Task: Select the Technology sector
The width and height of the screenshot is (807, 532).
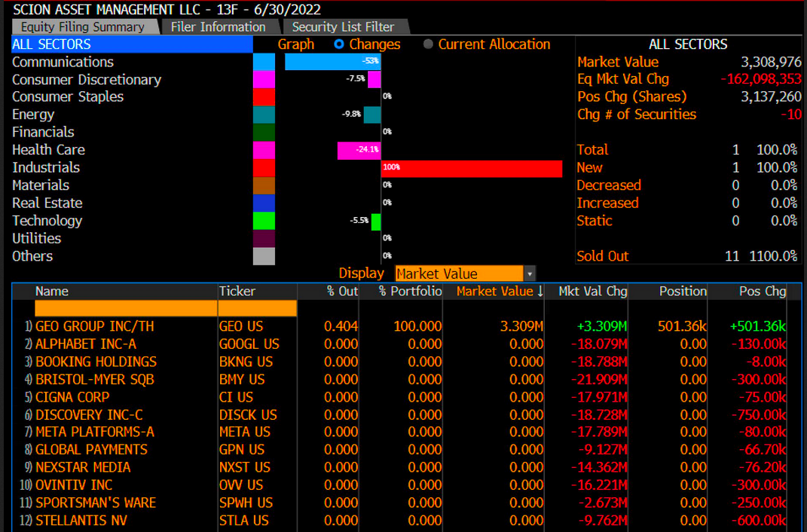Action: tap(47, 221)
